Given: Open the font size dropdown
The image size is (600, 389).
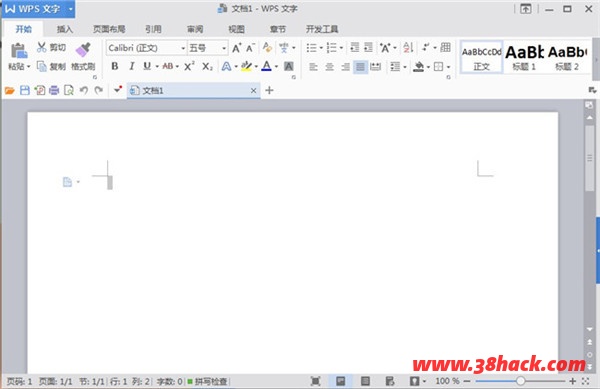Looking at the screenshot, I should click(224, 48).
